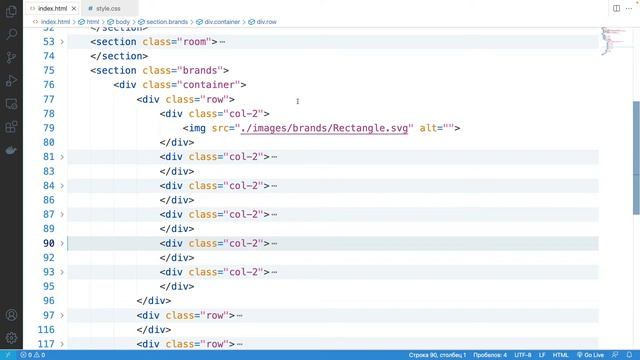Switch to the style.css tab

(x=108, y=8)
